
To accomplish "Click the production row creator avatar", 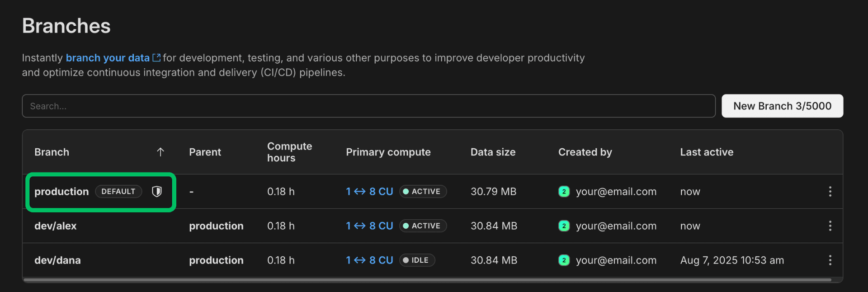I will pyautogui.click(x=564, y=192).
